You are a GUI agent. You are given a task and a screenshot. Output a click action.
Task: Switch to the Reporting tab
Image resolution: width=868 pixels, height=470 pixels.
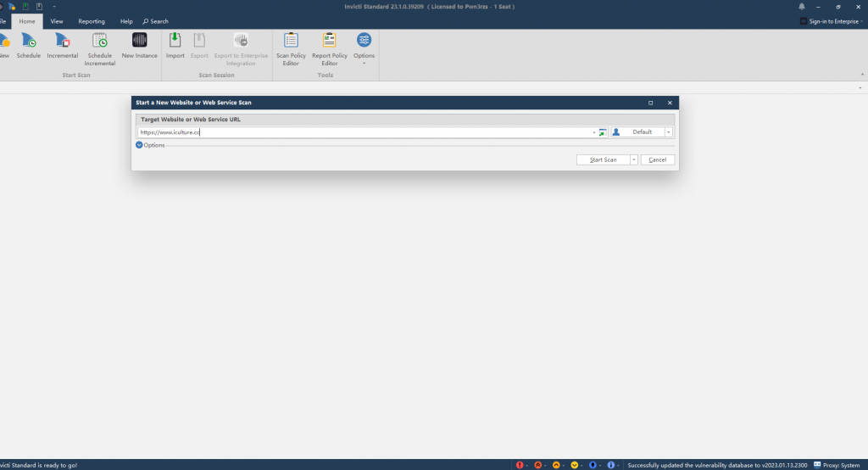click(92, 21)
